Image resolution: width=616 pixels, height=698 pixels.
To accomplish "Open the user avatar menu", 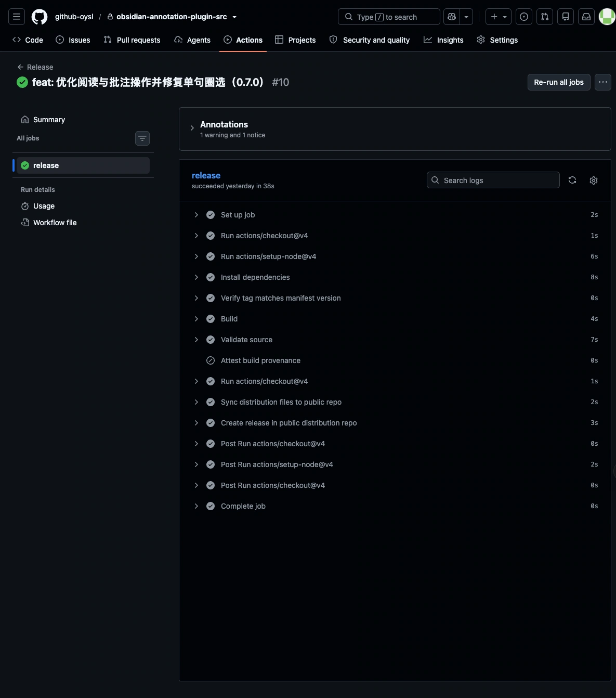I will tap(607, 17).
